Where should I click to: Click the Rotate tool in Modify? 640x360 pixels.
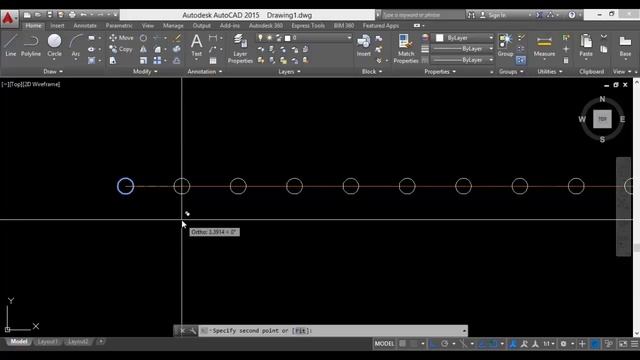143,38
